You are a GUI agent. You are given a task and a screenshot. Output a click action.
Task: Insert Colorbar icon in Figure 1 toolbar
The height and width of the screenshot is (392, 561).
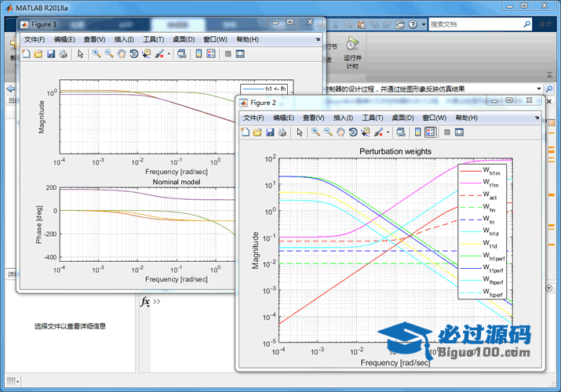pos(199,54)
